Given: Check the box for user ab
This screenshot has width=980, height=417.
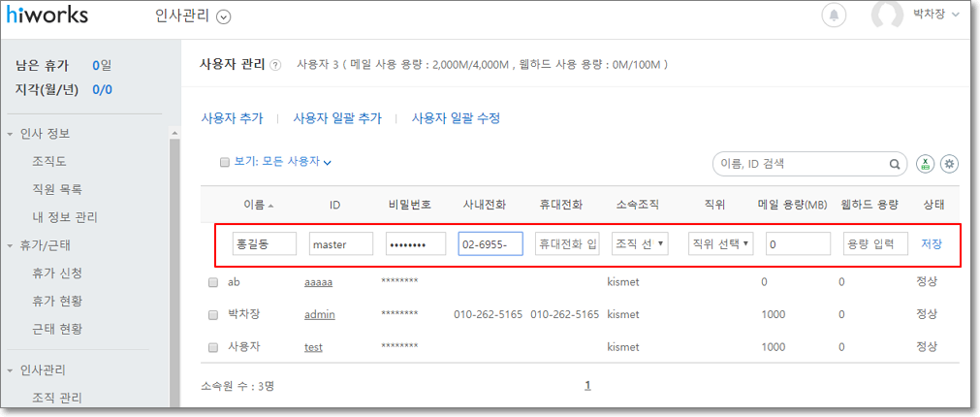Looking at the screenshot, I should (213, 282).
